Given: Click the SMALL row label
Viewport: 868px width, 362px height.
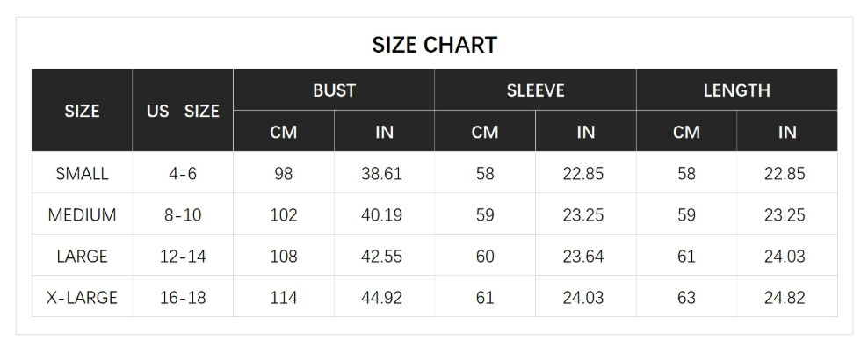Looking at the screenshot, I should click(82, 173).
